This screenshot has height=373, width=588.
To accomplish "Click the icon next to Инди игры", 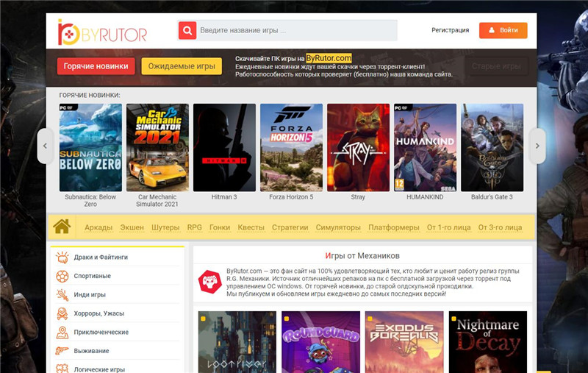I will (62, 295).
